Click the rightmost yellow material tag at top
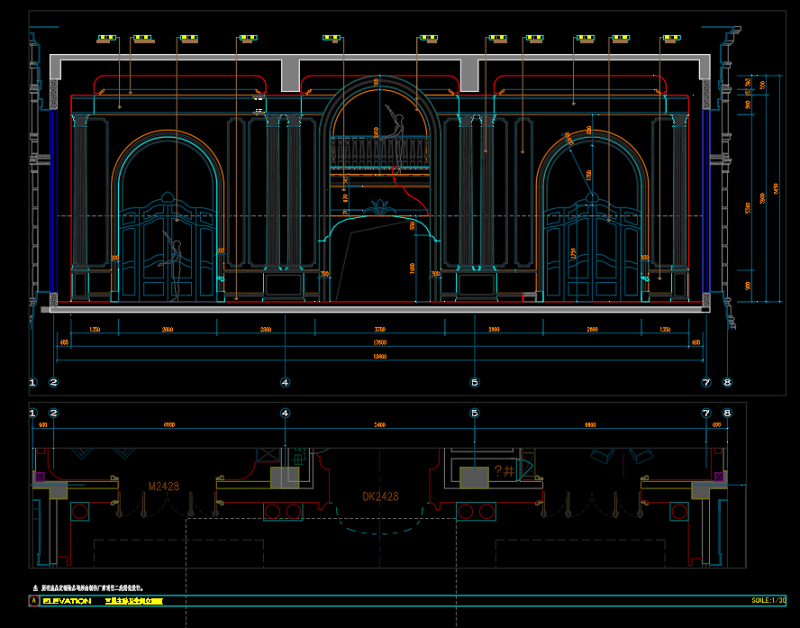 (670, 39)
